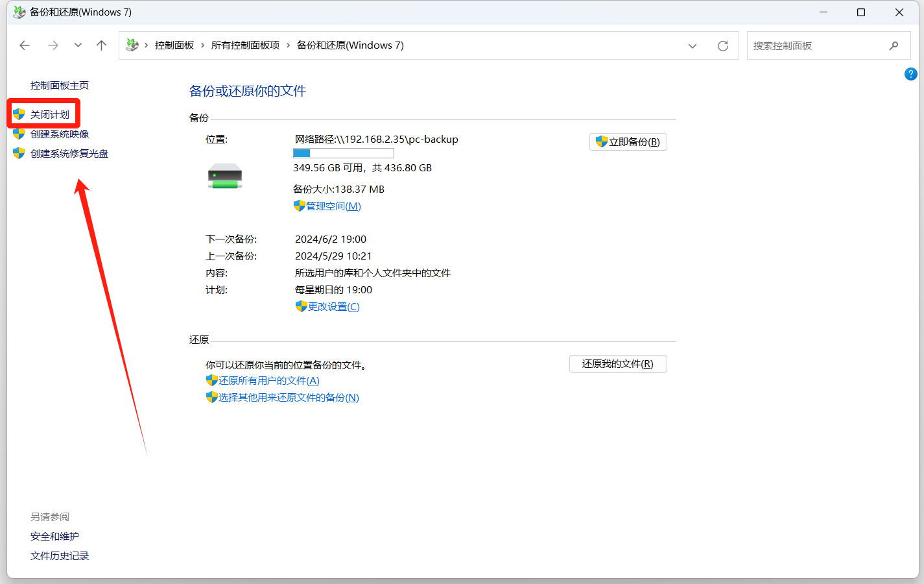Screen dimensions: 924x584
Task: Focus the 搜索控制面板 search field
Action: tap(817, 46)
